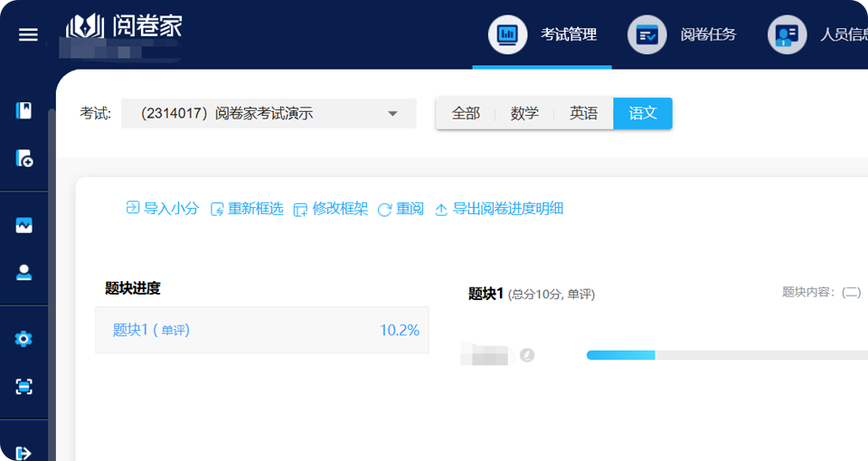Click the book icon in left sidebar
The image size is (868, 461).
tap(24, 111)
